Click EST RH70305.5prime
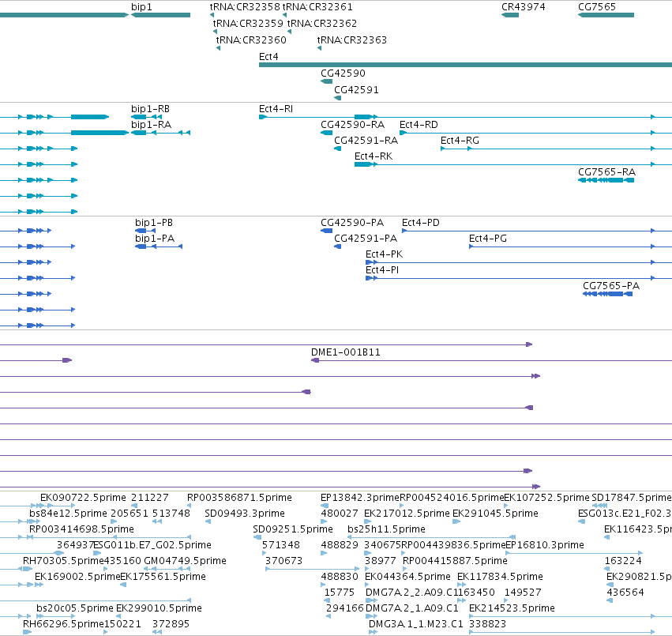Image resolution: width=672 pixels, height=636 pixels. click(x=63, y=561)
